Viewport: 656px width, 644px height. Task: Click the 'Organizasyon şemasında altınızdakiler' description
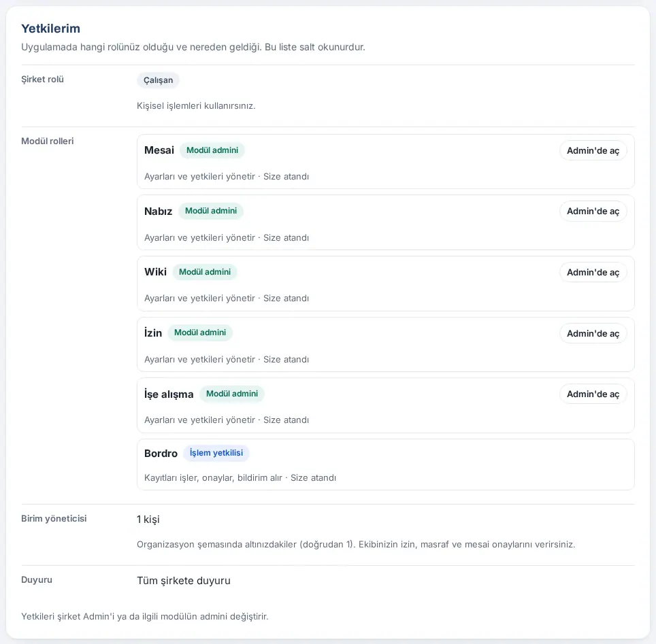pos(356,544)
